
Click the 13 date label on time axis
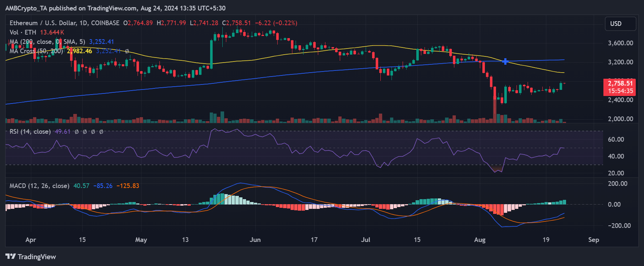click(185, 240)
